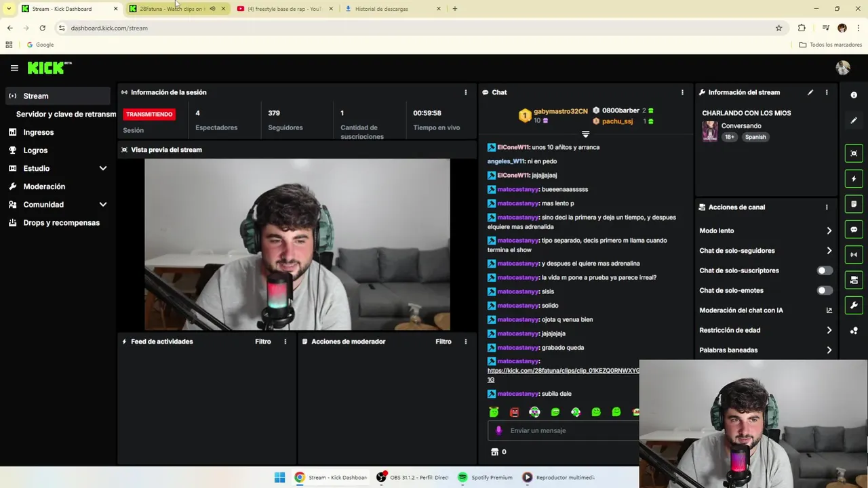
Task: Click the 18+ tag
Action: (730, 137)
